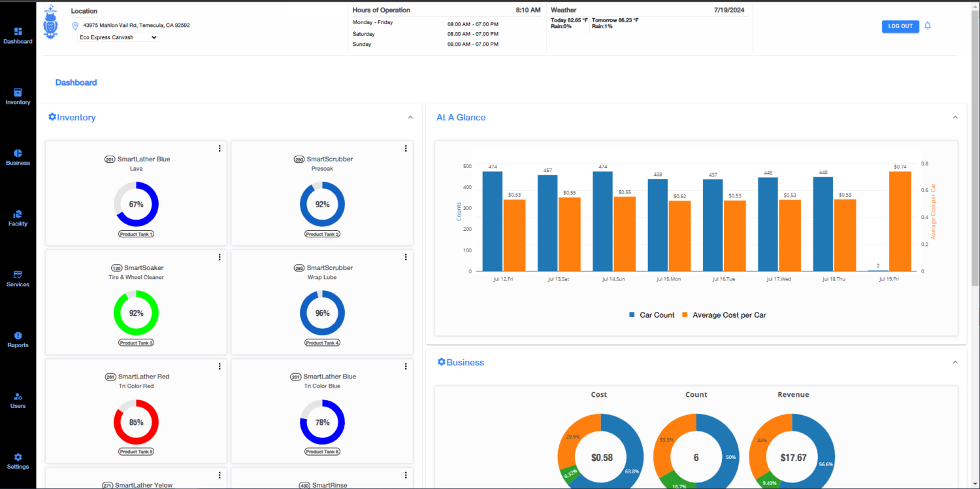Open the Reports sidebar icon

pyautogui.click(x=18, y=336)
